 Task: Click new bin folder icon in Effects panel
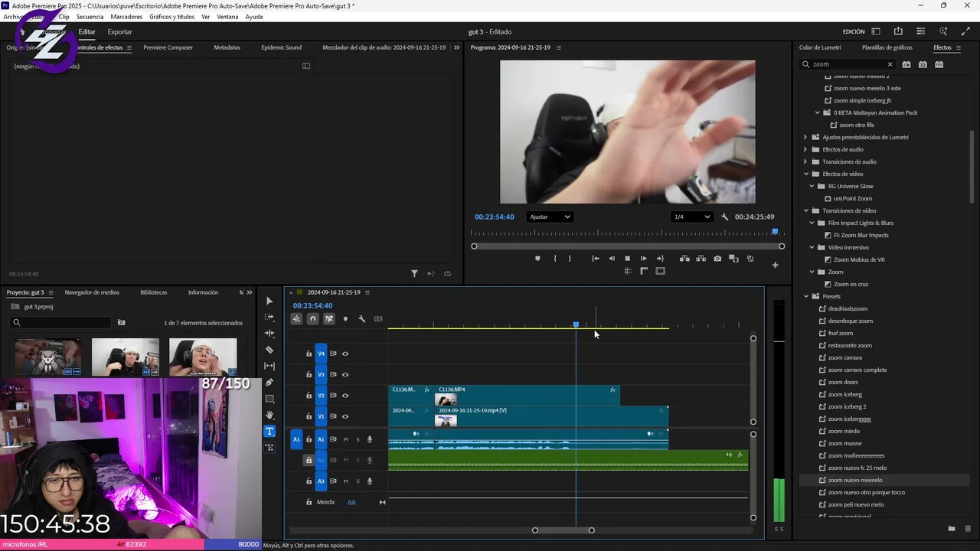[x=952, y=529]
